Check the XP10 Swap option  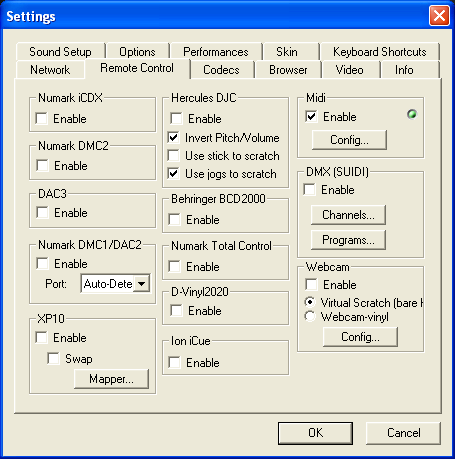click(x=53, y=358)
